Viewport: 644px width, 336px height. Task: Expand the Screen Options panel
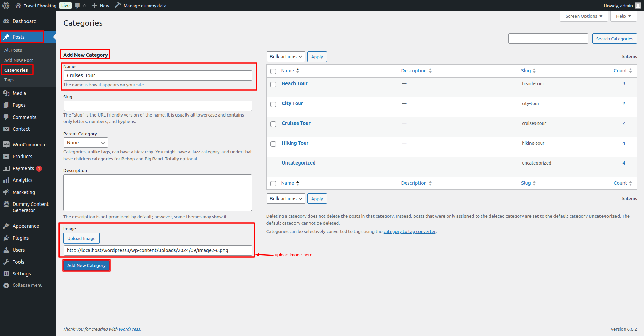pos(583,16)
